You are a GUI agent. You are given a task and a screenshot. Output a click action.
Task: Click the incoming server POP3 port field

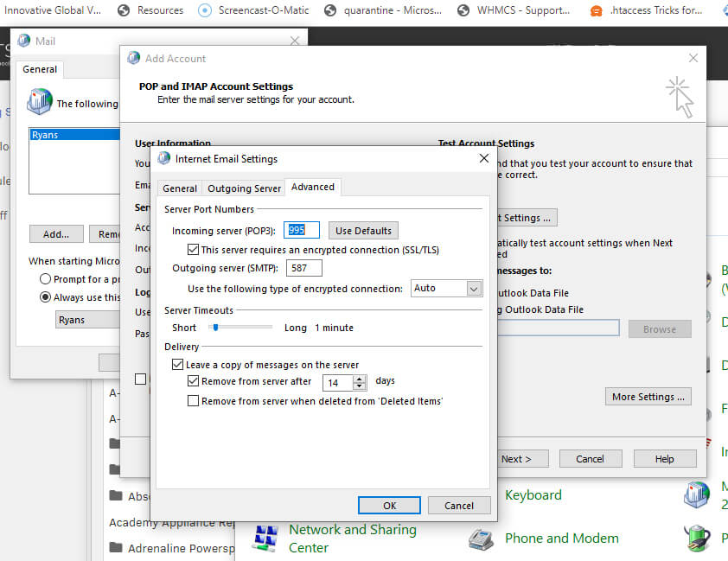(302, 230)
